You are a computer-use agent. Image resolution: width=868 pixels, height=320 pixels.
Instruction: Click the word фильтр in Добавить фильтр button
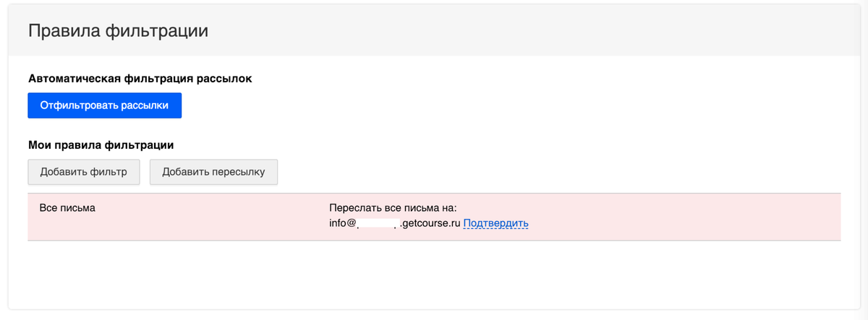click(109, 172)
